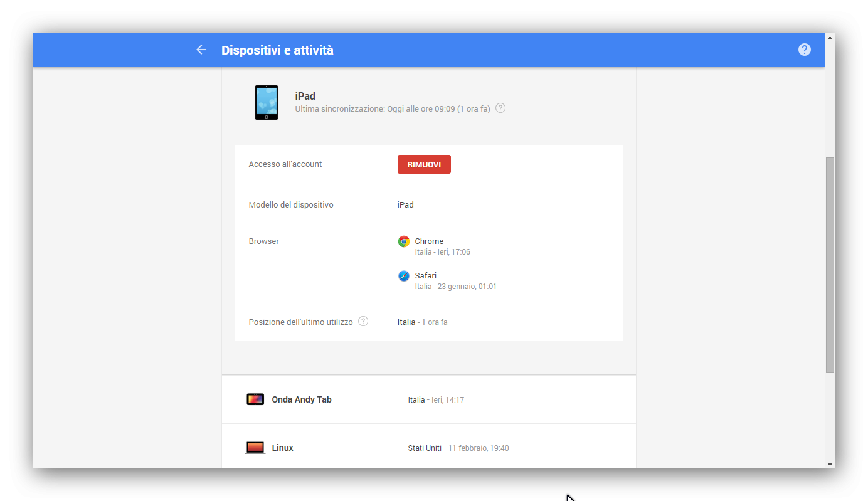
Task: Click 'Stati Uniti - 11 febbraio, 19:40' text
Action: tap(458, 448)
